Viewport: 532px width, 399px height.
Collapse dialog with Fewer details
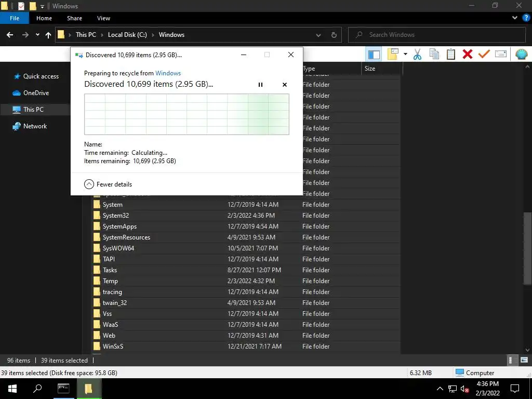(108, 184)
